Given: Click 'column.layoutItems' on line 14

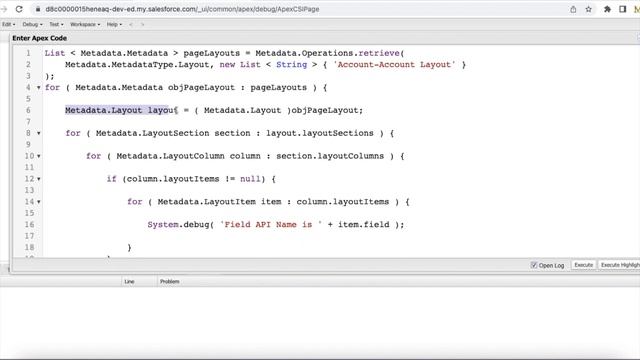Looking at the screenshot, I should 342,202.
